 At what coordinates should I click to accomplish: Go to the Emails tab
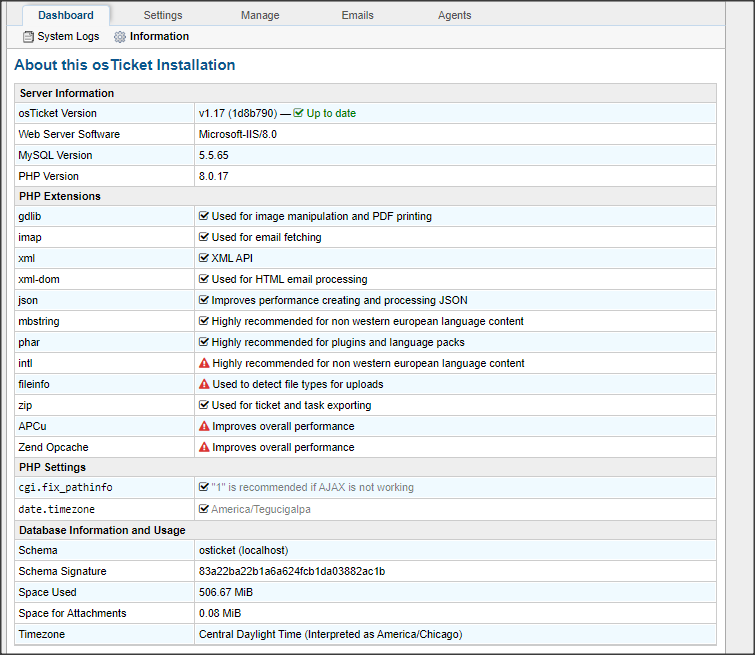(x=357, y=15)
